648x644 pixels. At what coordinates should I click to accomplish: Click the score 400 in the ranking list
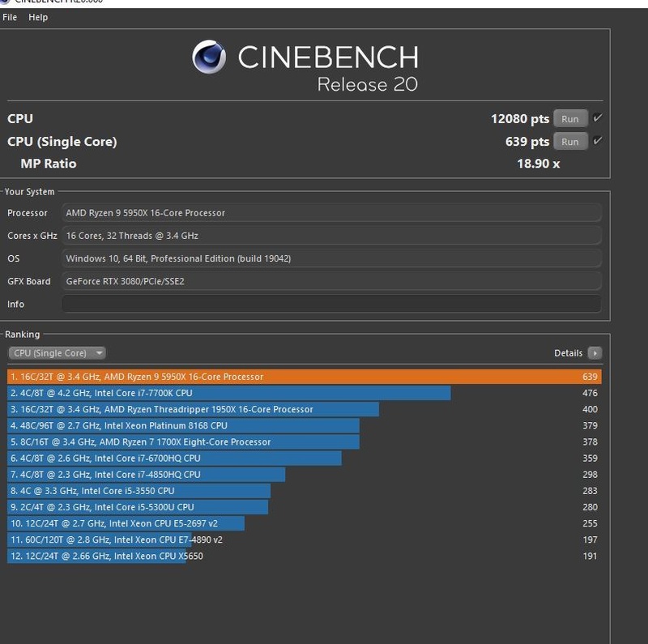coord(590,409)
